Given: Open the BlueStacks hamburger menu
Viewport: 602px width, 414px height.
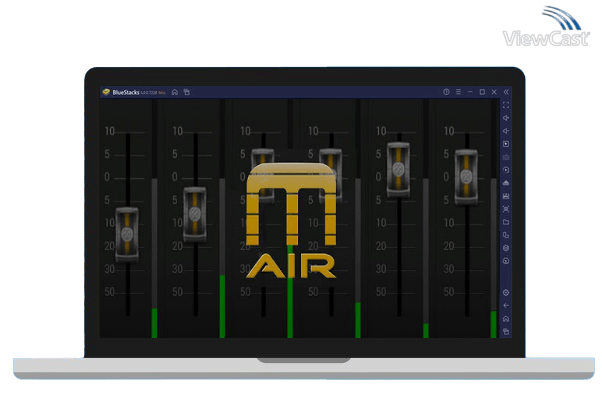Looking at the screenshot, I should (x=458, y=92).
